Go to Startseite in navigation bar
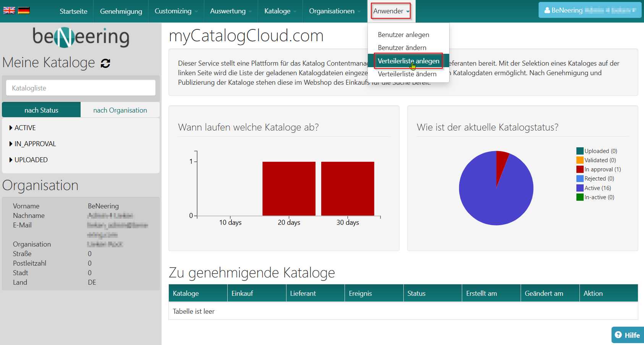The width and height of the screenshot is (644, 345). tap(73, 11)
